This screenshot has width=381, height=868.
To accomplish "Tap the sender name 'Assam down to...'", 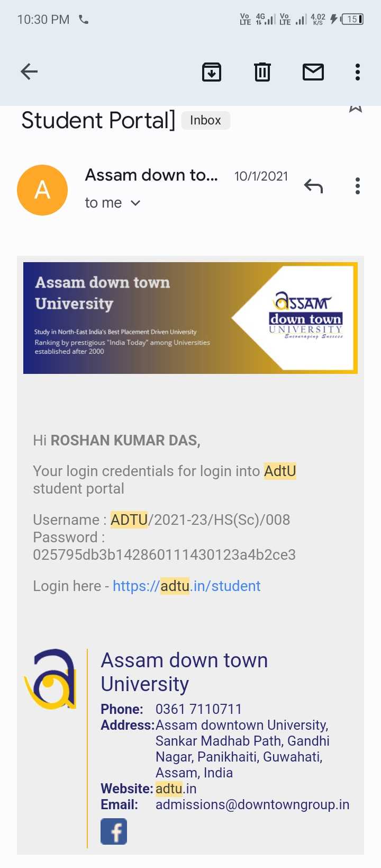I will tap(151, 175).
